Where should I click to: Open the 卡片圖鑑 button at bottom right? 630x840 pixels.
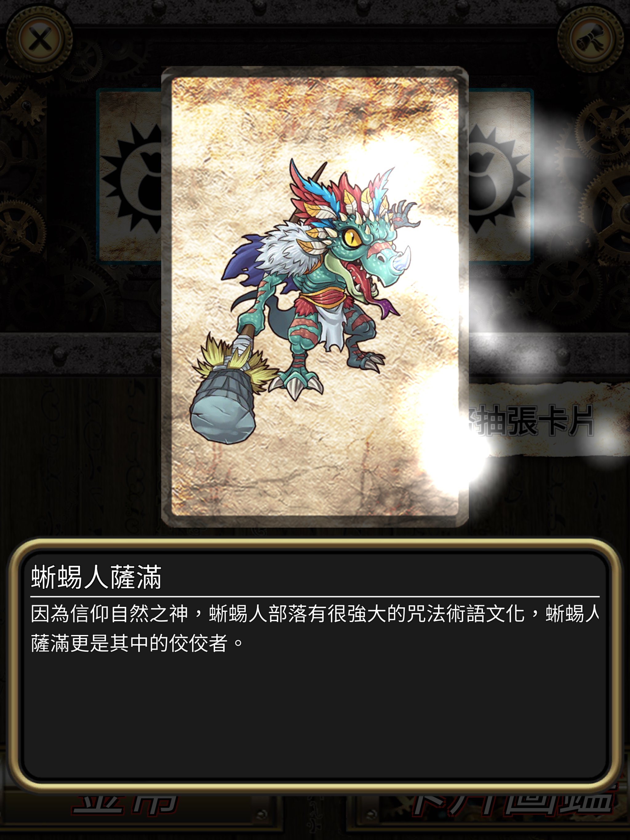click(509, 801)
